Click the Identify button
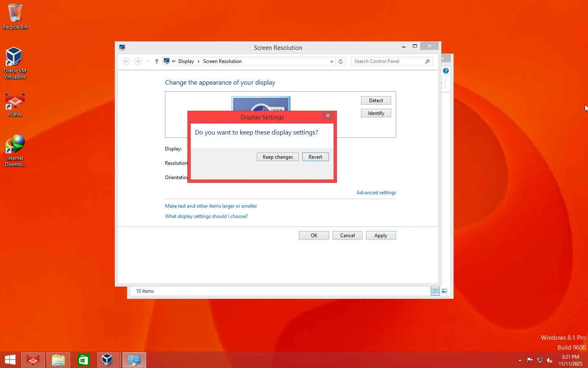Viewport: 588px width, 368px height. coord(376,113)
